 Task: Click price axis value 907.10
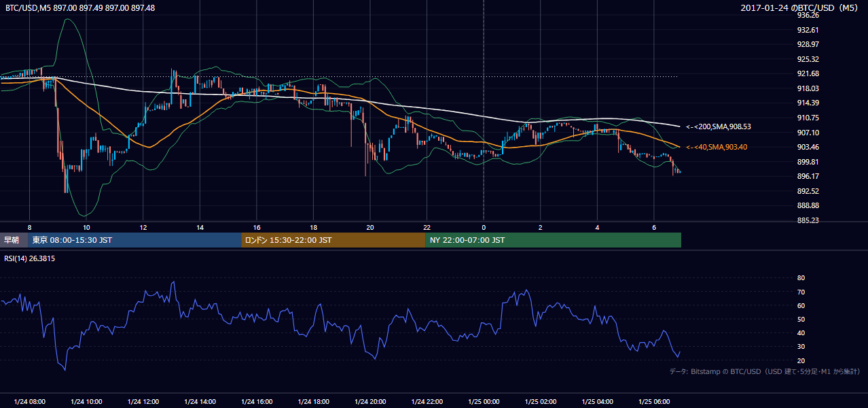[x=808, y=133]
